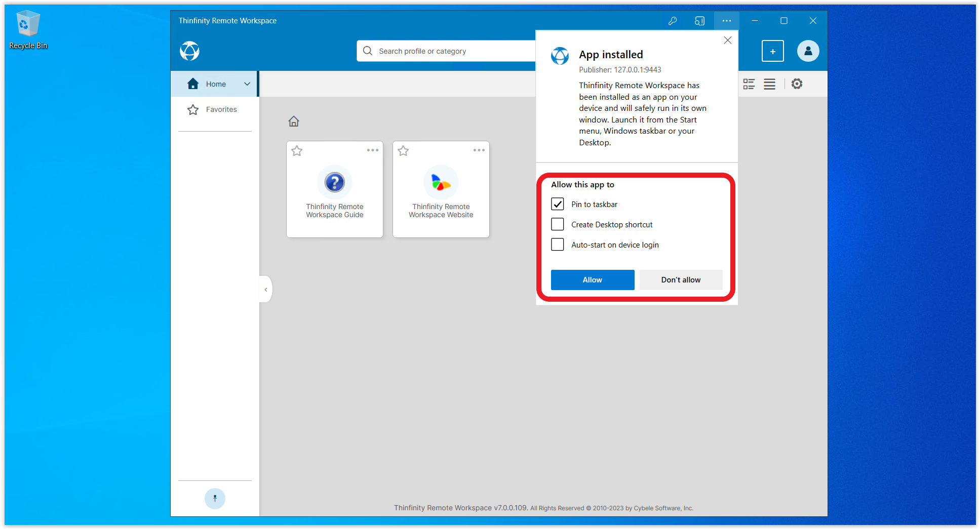Close the App installed popup
The height and width of the screenshot is (529, 980).
coord(728,40)
